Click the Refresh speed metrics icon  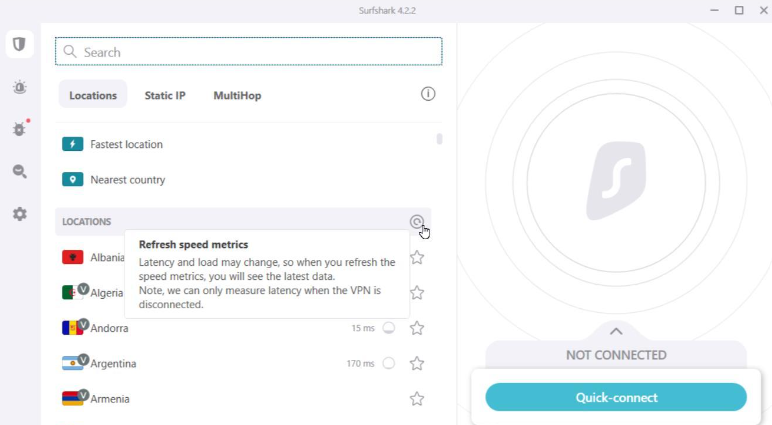417,222
